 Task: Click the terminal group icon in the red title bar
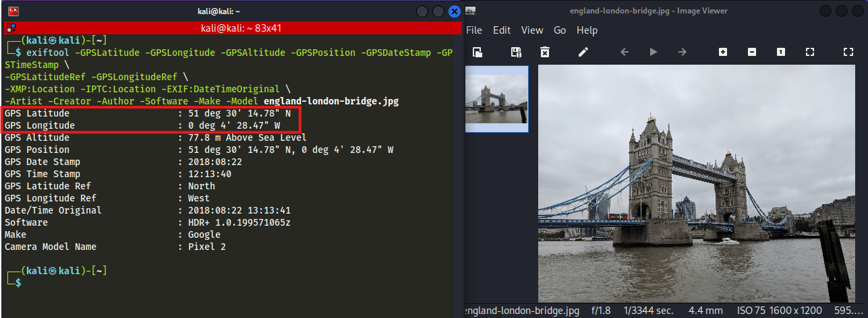tap(11, 28)
